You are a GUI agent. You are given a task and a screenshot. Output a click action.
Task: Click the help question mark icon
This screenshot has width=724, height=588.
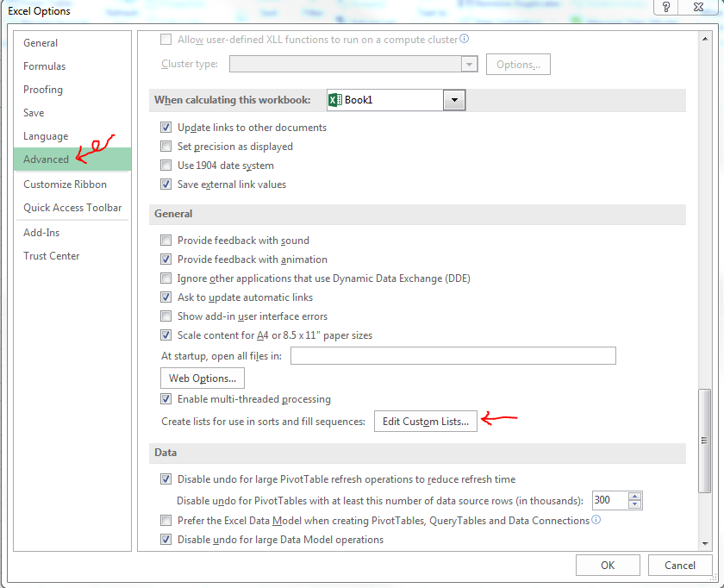667,8
